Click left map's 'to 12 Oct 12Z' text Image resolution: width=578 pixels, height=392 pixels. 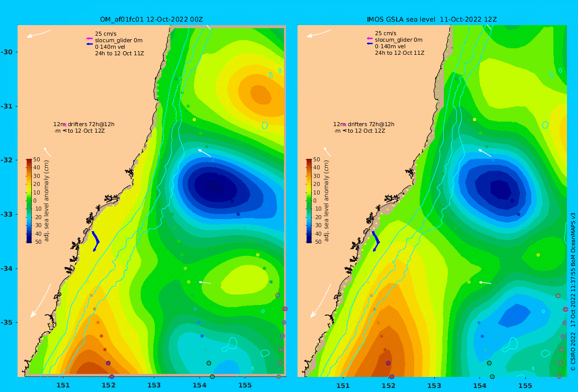click(x=86, y=131)
